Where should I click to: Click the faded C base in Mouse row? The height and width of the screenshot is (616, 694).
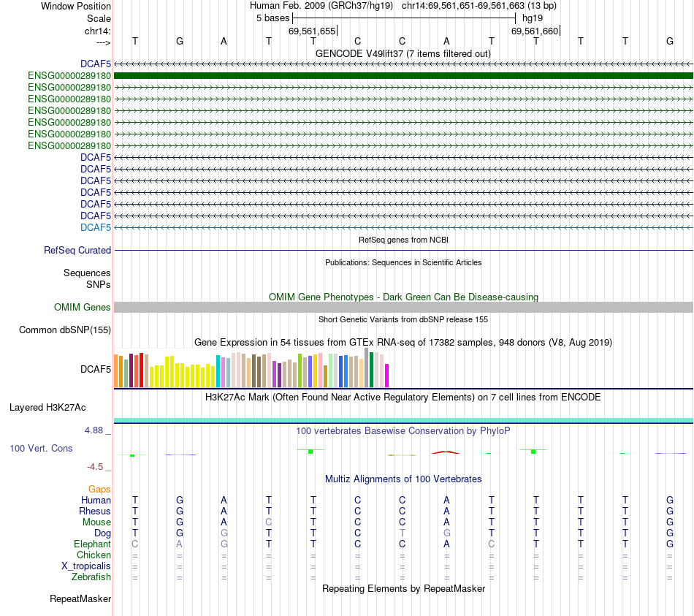tap(269, 522)
